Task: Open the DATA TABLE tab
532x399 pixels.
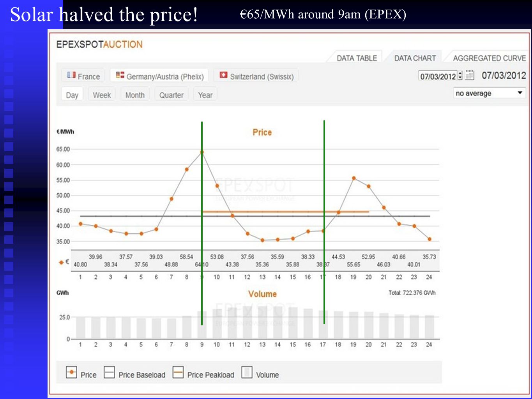Action: click(x=357, y=58)
